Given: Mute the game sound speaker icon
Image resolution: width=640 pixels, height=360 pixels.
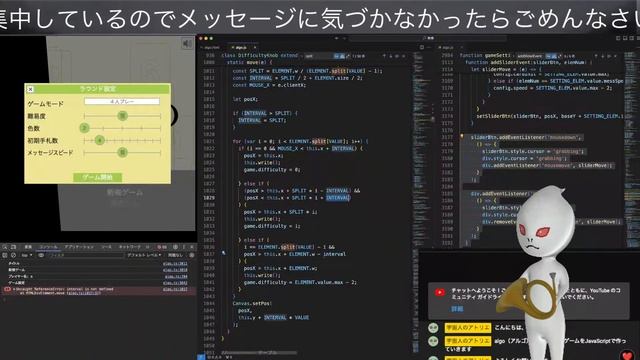Looking at the screenshot, I should [x=187, y=44].
